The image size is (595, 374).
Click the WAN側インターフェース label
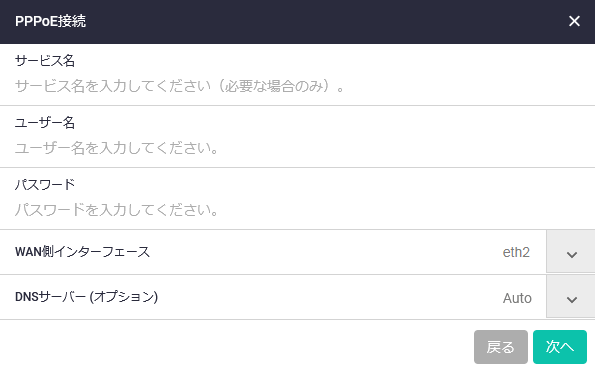click(82, 252)
